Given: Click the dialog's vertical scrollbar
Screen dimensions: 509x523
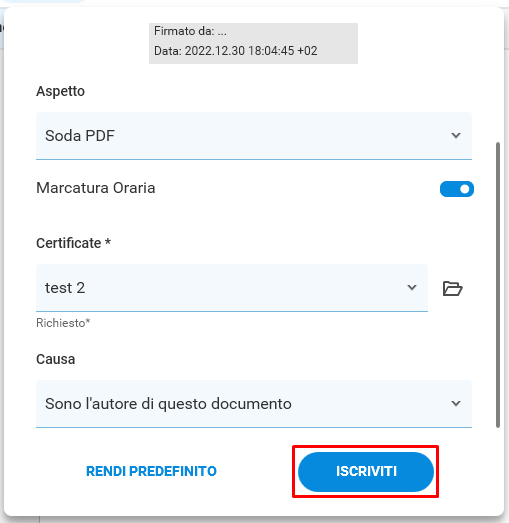Looking at the screenshot, I should click(x=498, y=285).
